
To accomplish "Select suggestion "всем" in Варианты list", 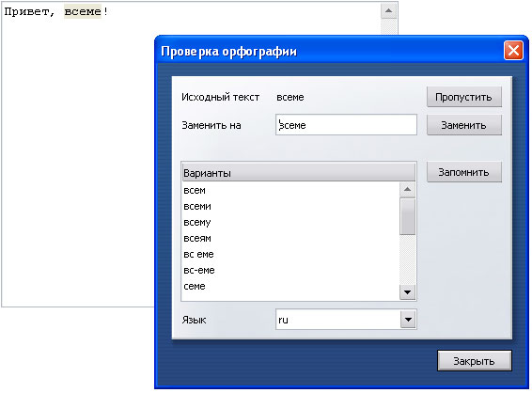I will (x=290, y=191).
